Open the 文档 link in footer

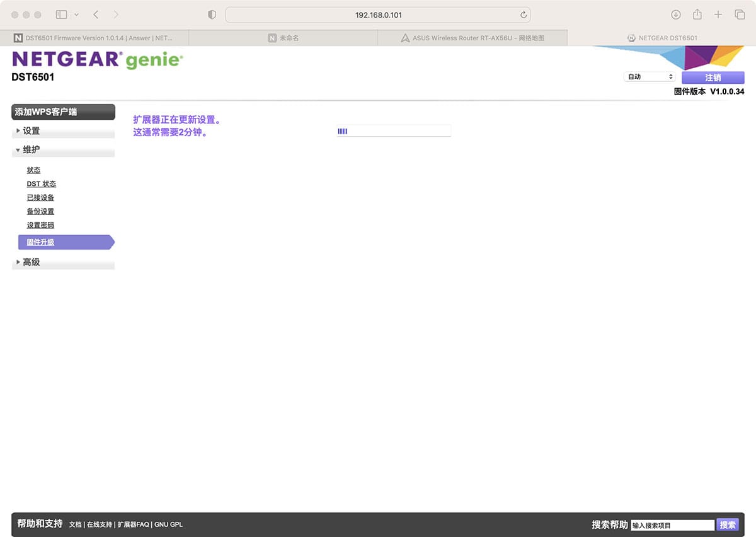tap(76, 524)
